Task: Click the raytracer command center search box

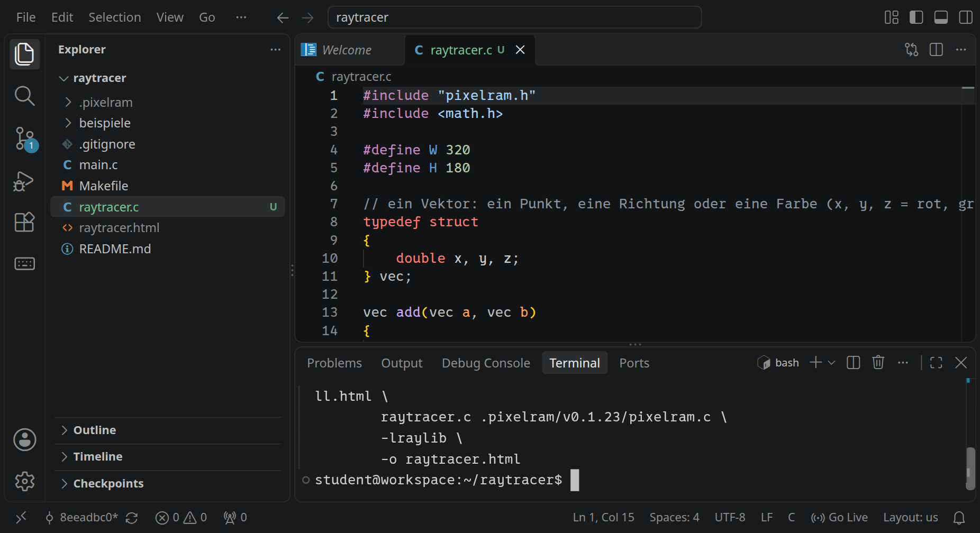Action: (x=514, y=17)
